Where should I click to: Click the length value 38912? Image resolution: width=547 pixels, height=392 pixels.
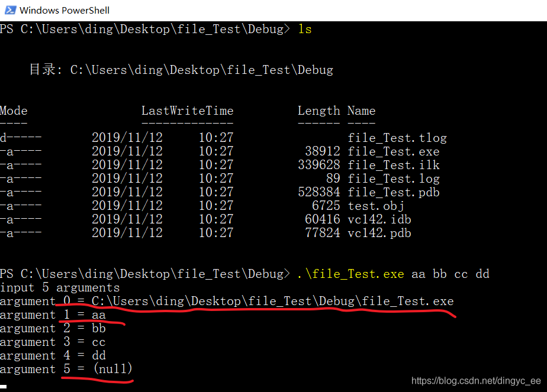[323, 151]
